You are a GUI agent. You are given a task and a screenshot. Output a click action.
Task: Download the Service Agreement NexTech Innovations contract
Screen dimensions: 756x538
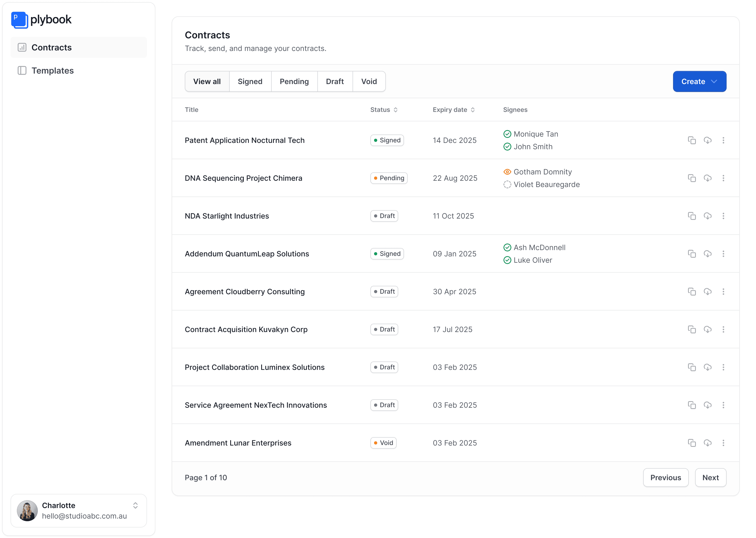(x=707, y=405)
